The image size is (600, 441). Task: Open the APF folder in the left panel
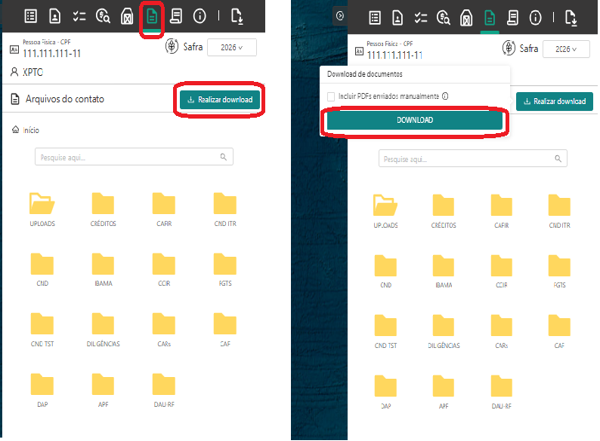(x=103, y=390)
